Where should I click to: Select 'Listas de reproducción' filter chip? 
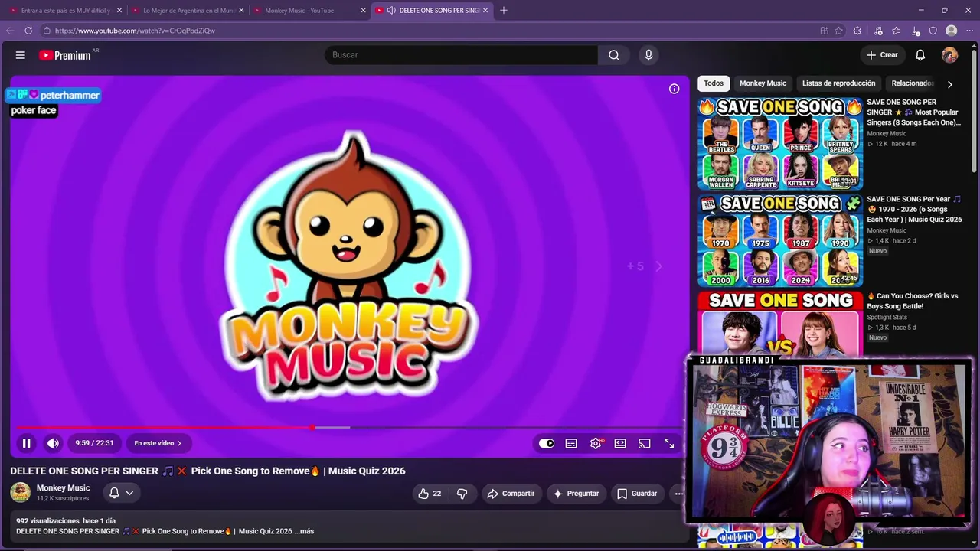click(x=838, y=83)
